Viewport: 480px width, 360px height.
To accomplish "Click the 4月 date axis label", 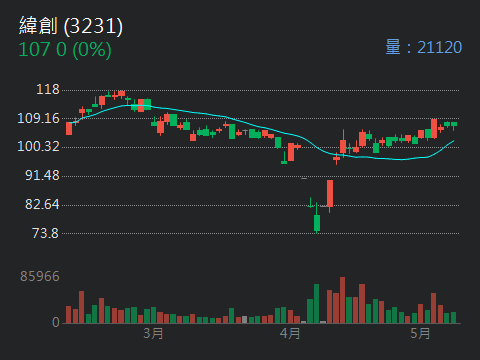I will 290,333.
